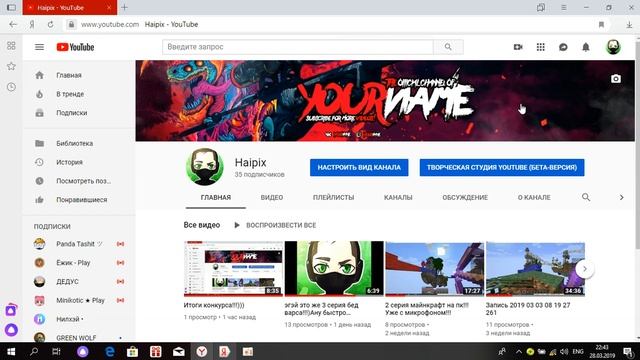The image size is (640, 360).
Task: Open the 17:27 Minecraft video thumbnail
Action: click(435, 268)
